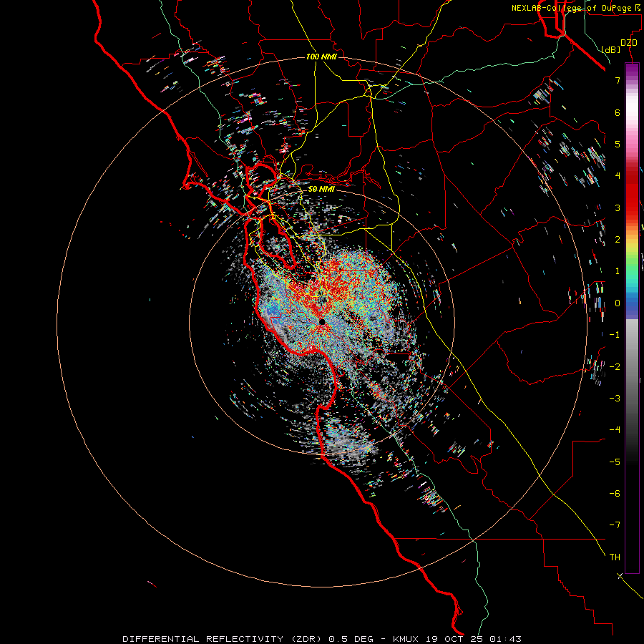Click the 0.5 DEG elevation text in the caption
This screenshot has height=644, width=644.
[351, 639]
